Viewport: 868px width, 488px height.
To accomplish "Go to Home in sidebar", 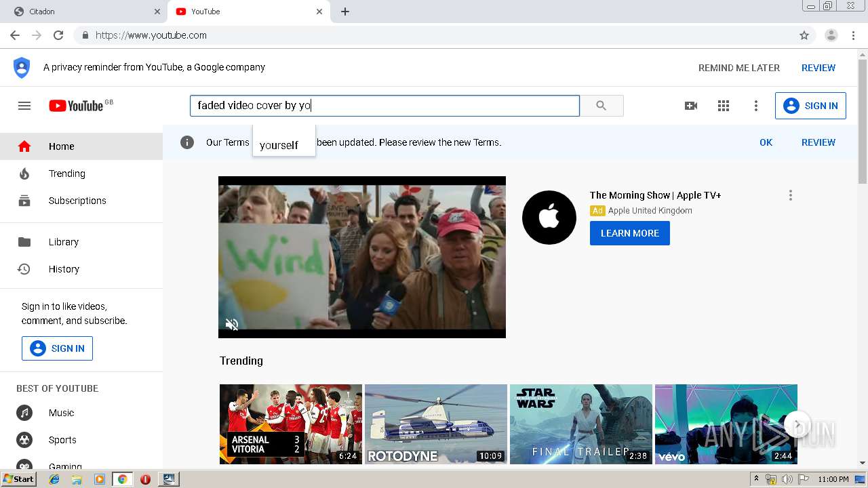I will 81,146.
